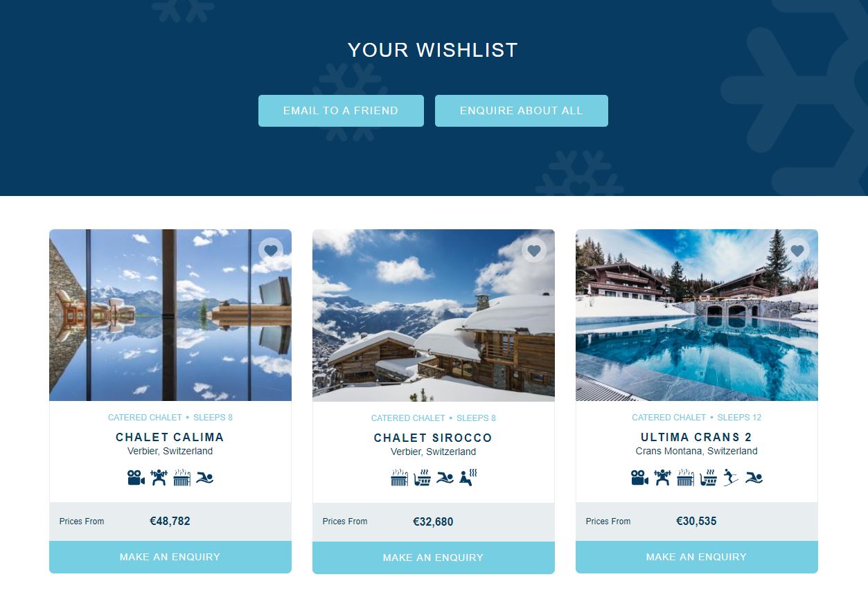Open the Chalet Sirocco title link
Screen dimensions: 868x606
tap(434, 438)
